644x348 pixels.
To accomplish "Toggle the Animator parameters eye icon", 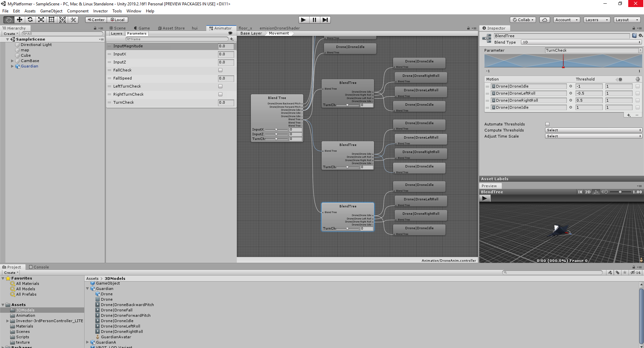I will pos(230,33).
